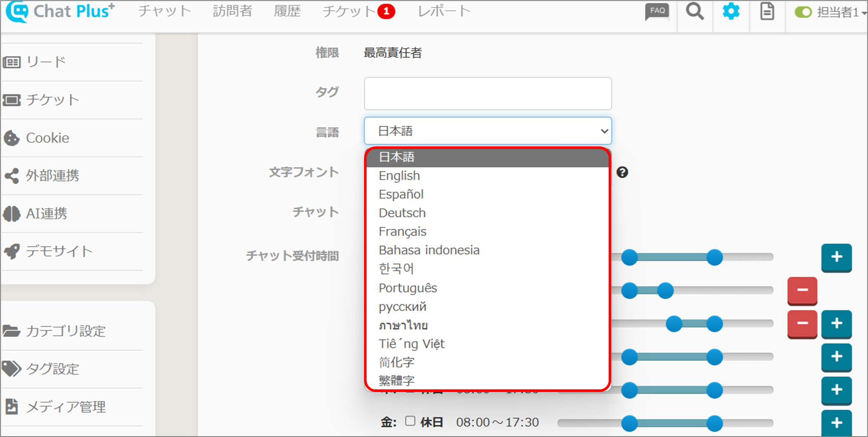Viewport: 868px width, 437px height.
Task: Open search with the magnifier icon
Action: click(694, 11)
